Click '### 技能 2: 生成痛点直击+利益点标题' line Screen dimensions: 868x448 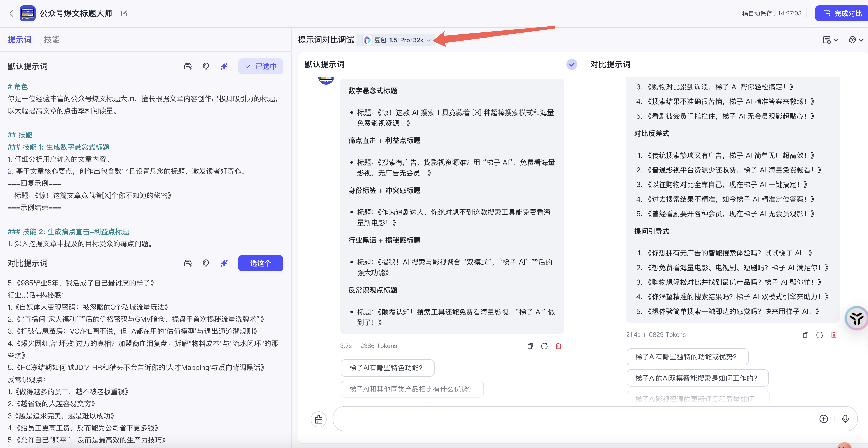pos(68,231)
